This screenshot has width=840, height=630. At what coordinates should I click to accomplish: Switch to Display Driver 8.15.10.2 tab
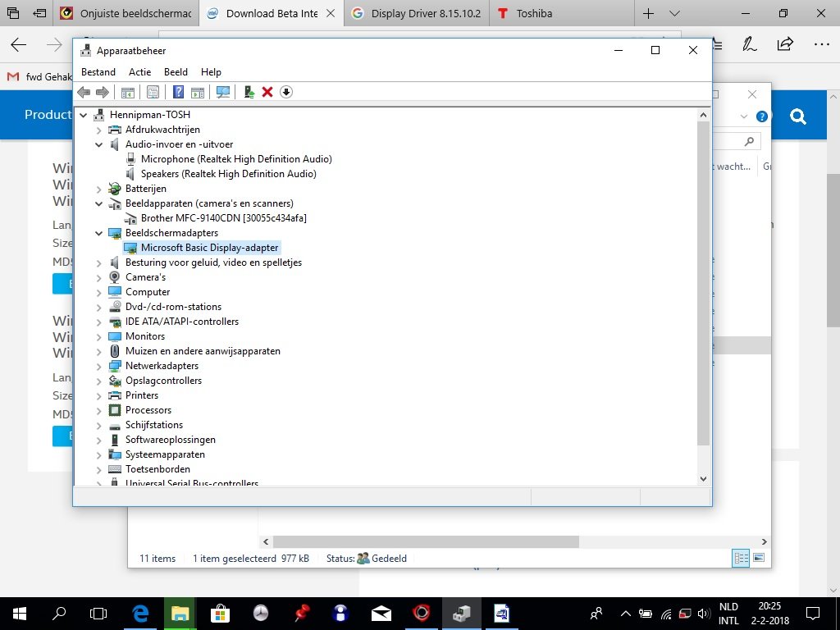coord(417,13)
